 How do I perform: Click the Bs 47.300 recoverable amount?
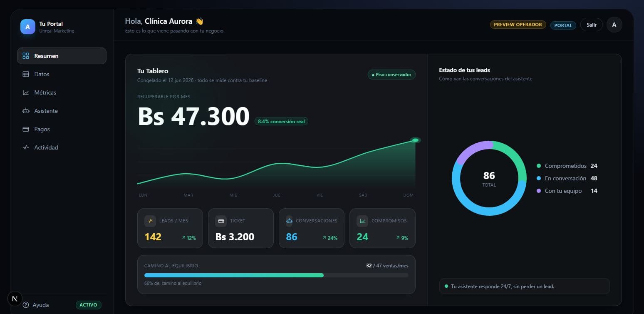[x=193, y=116]
